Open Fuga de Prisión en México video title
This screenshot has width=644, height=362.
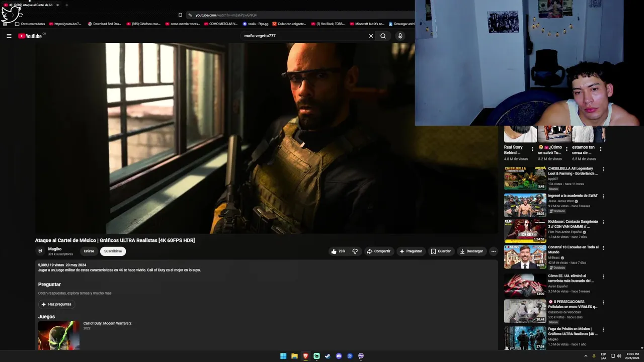[573, 331]
